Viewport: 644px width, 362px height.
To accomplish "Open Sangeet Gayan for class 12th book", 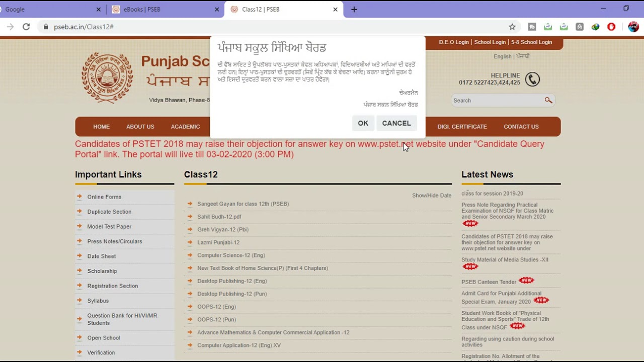I will tap(243, 204).
